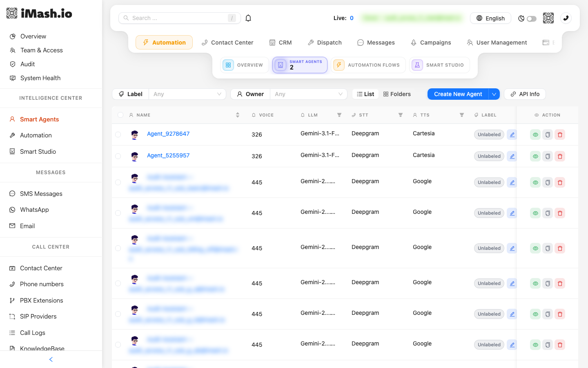588x368 pixels.
Task: Open Smart Studio in the sidebar
Action: 33,152
